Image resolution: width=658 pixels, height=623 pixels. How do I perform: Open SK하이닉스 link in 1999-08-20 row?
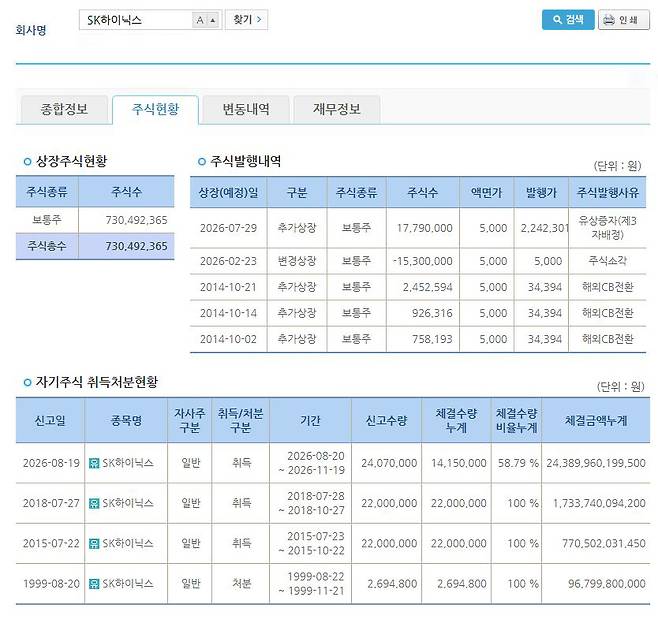(x=128, y=584)
